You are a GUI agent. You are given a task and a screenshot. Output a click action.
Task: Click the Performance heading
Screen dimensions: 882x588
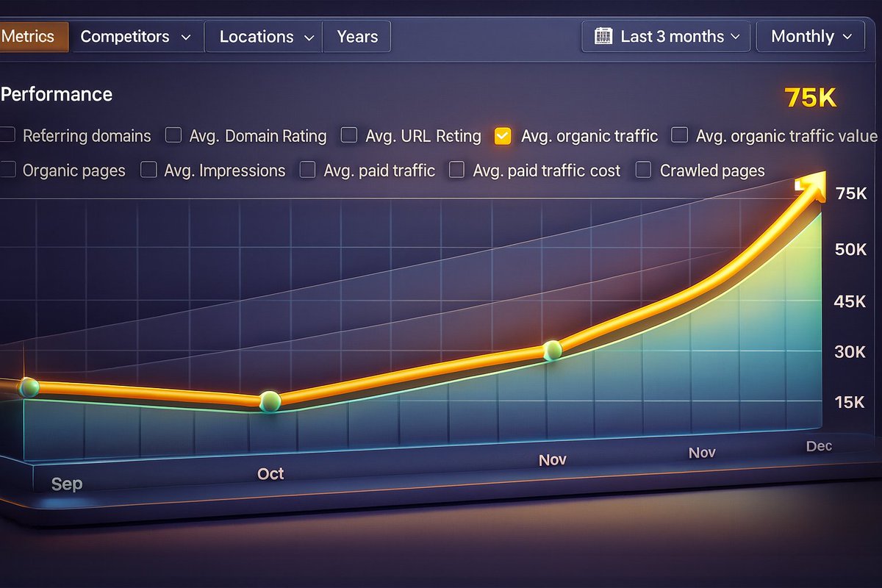[x=57, y=94]
